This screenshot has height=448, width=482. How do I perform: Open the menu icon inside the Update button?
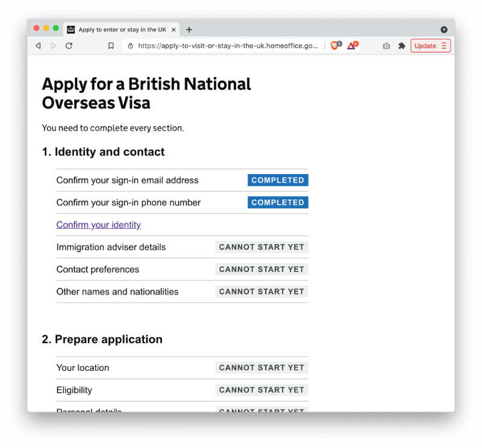[x=444, y=46]
